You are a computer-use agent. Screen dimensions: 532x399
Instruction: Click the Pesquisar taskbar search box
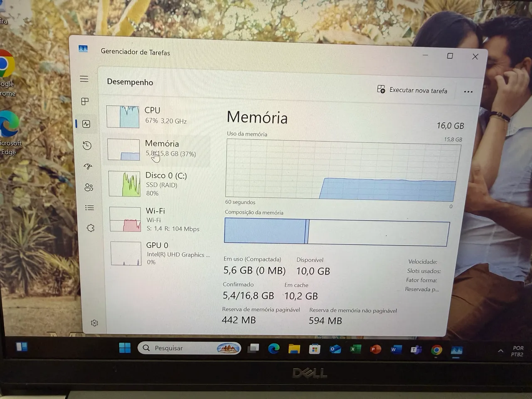coord(190,348)
